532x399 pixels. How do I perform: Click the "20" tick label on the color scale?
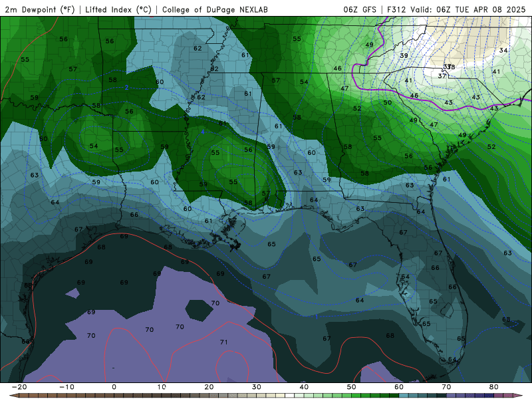pyautogui.click(x=209, y=387)
